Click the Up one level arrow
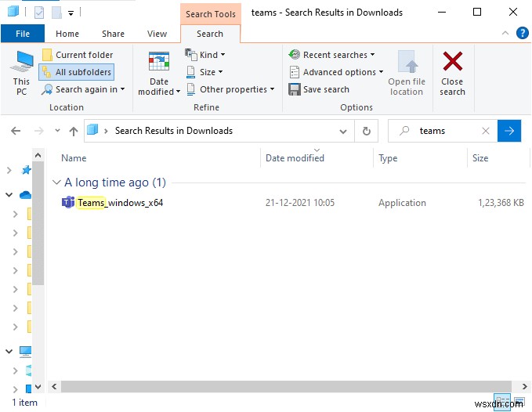 pyautogui.click(x=74, y=131)
